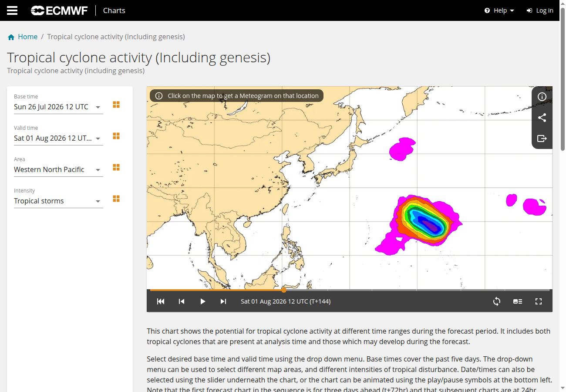Jump to first frame of animation
The height and width of the screenshot is (392, 566).
pos(161,301)
